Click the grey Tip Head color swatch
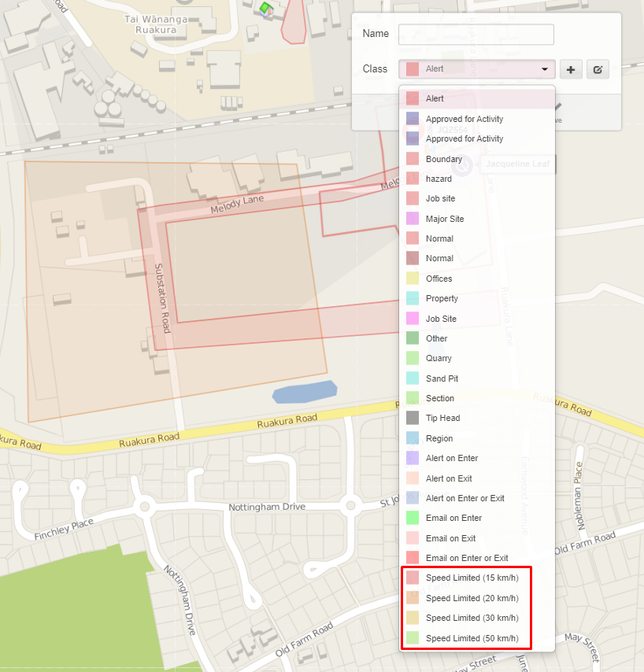 coord(413,418)
